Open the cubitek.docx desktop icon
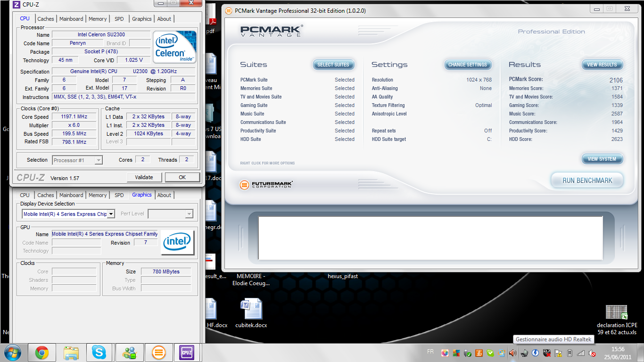 coord(251,313)
